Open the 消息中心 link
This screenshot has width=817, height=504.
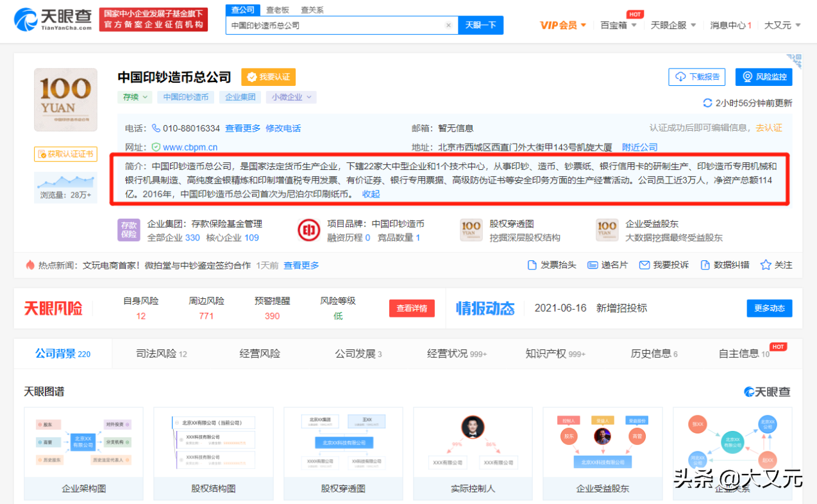730,25
